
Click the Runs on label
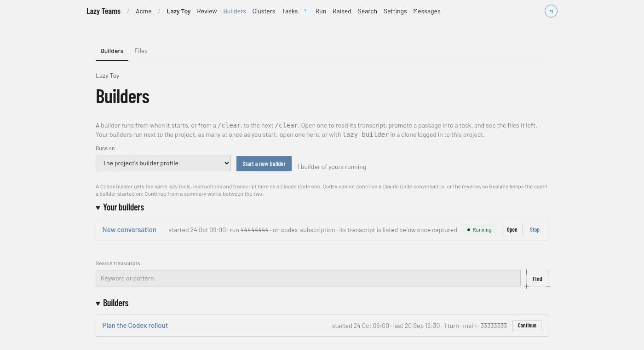coord(105,148)
